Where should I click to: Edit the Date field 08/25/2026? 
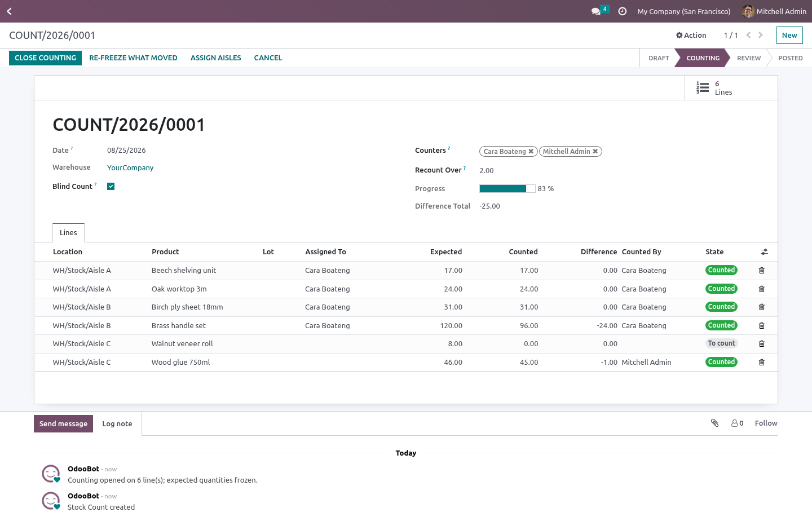pos(126,151)
